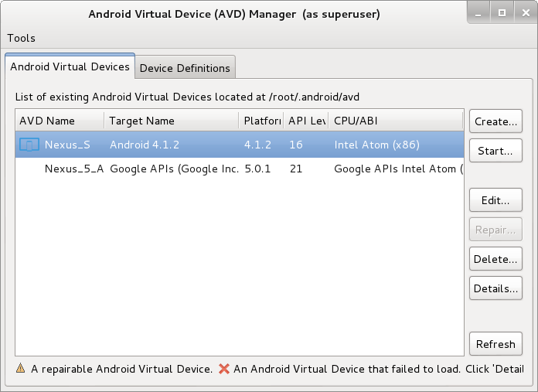538x392 pixels.
Task: Close the AVD Manager window
Action: point(526,12)
